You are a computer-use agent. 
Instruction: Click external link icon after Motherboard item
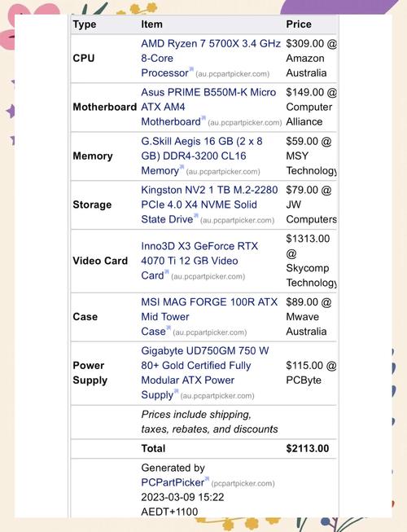coord(203,118)
